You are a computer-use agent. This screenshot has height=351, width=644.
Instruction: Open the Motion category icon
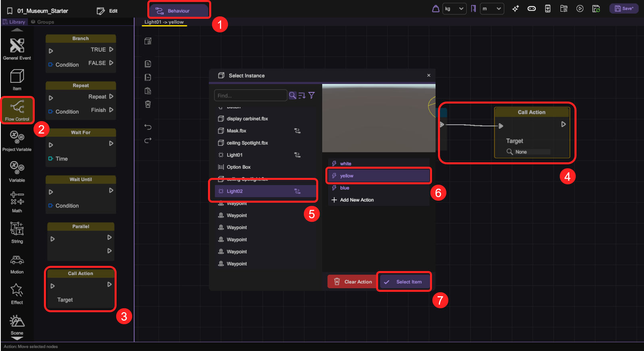click(17, 263)
